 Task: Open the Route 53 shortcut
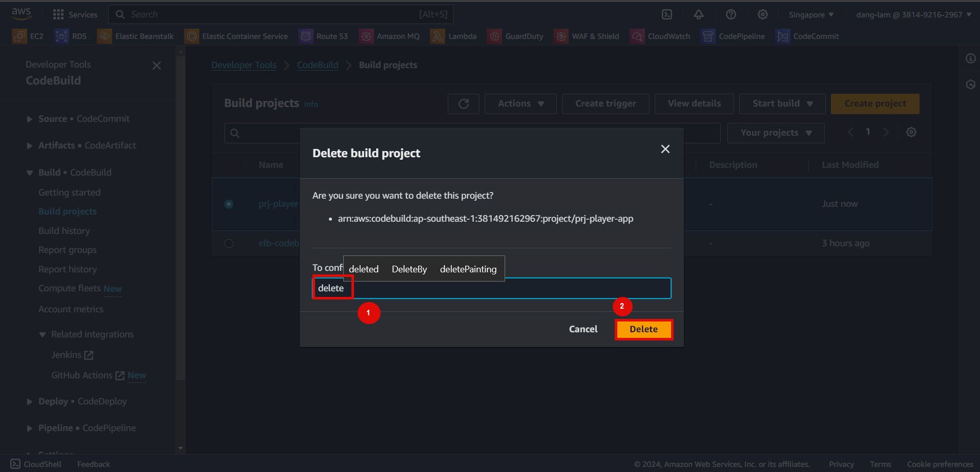323,36
